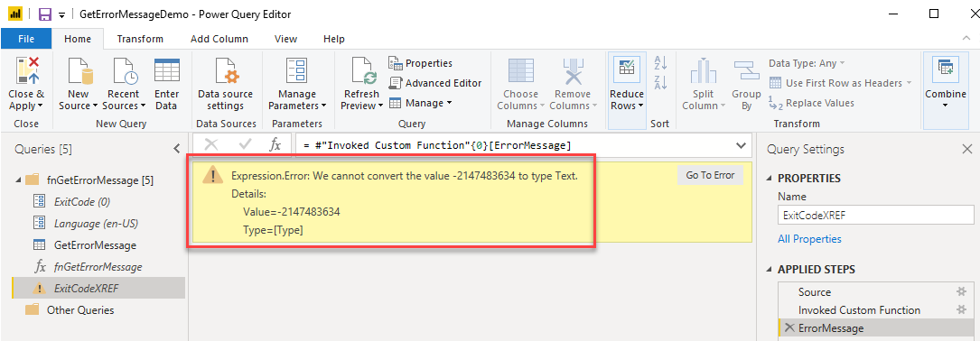The image size is (980, 341).
Task: Collapse the ribbon with the caret
Action: [x=966, y=39]
